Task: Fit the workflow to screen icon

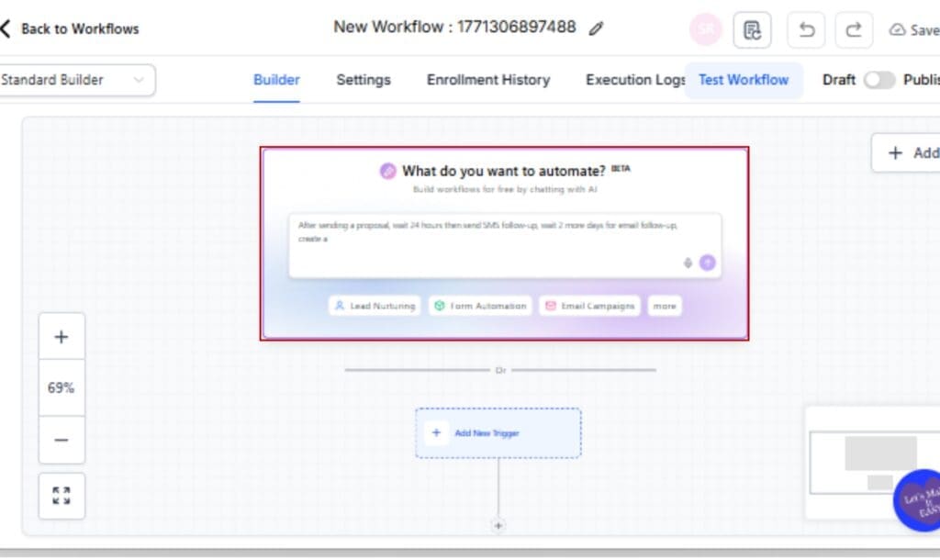Action: click(x=62, y=496)
